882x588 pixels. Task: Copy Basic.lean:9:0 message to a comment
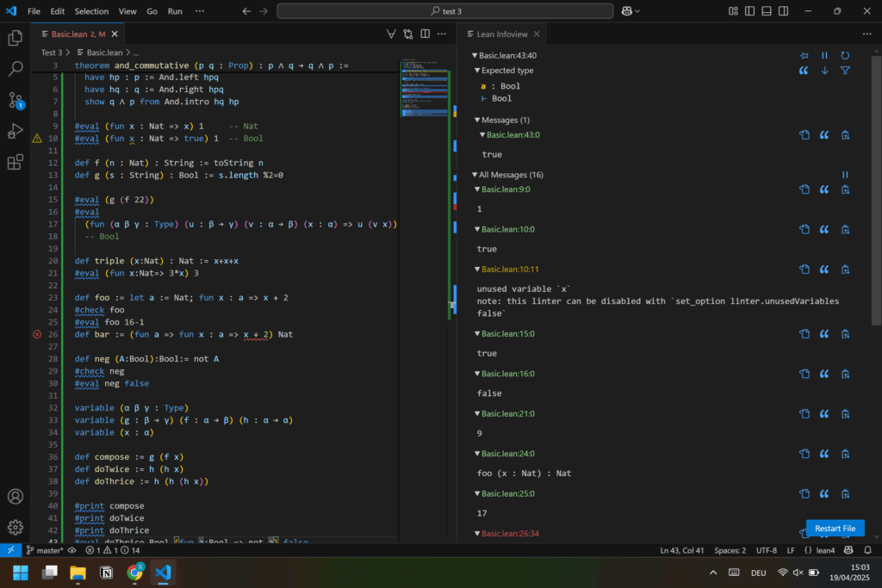point(824,189)
